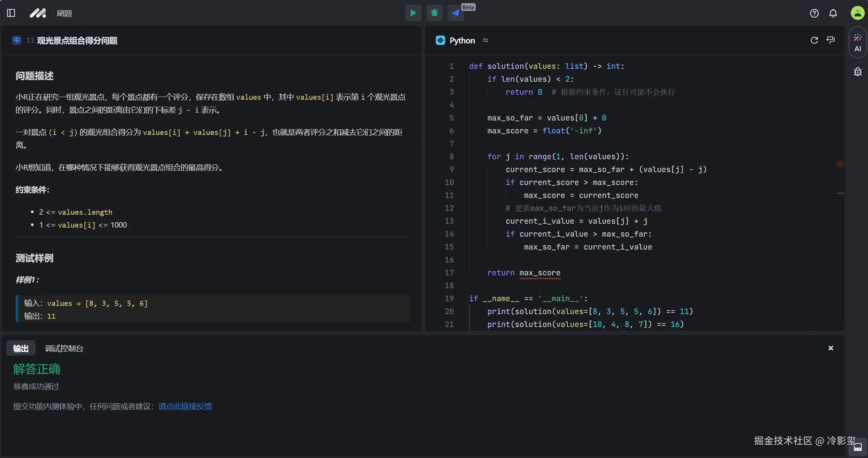Click the editor scrollbar error marker
Image resolution: width=868 pixels, height=458 pixels.
pos(840,164)
